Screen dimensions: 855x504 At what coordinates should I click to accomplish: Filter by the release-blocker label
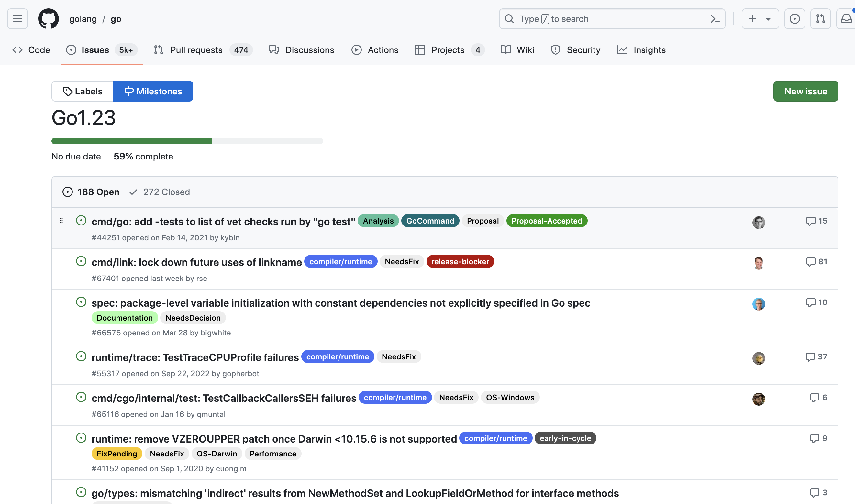tap(460, 262)
